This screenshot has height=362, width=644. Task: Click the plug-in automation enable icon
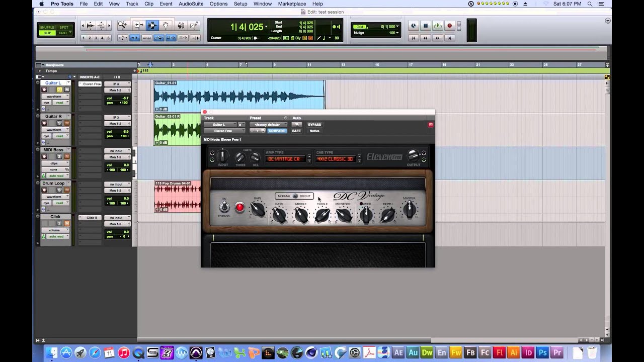[x=297, y=125]
